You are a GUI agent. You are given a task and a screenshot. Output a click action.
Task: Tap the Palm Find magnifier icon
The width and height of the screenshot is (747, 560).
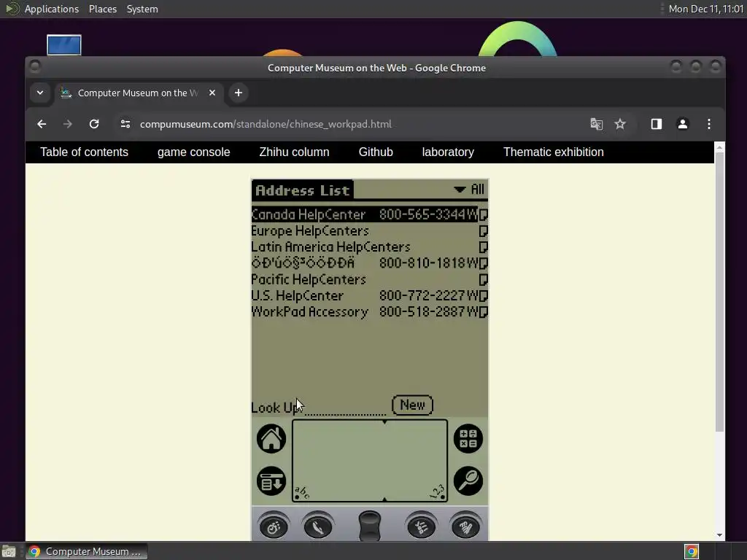(x=468, y=481)
